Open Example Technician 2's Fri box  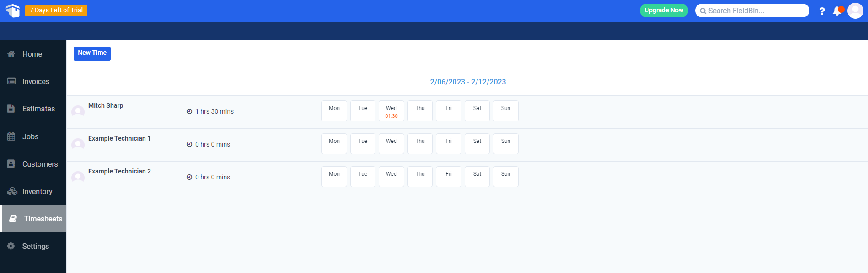coord(449,177)
